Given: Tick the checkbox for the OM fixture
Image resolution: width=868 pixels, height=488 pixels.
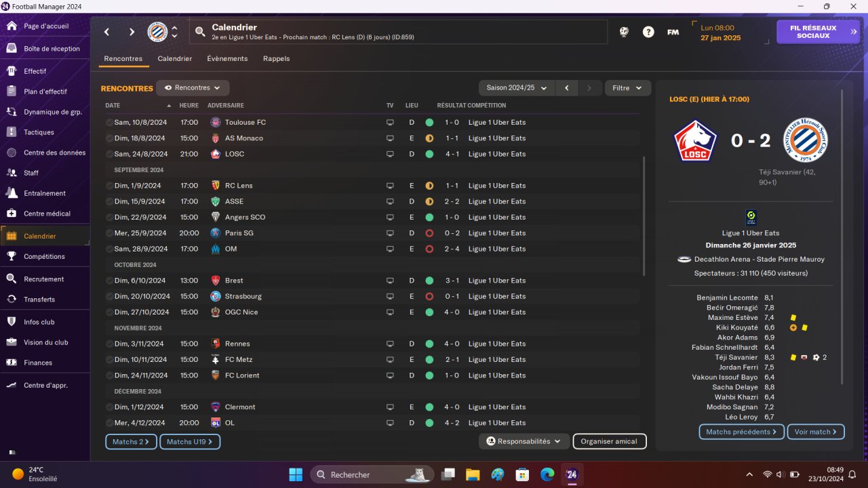Looking at the screenshot, I should pyautogui.click(x=109, y=249).
